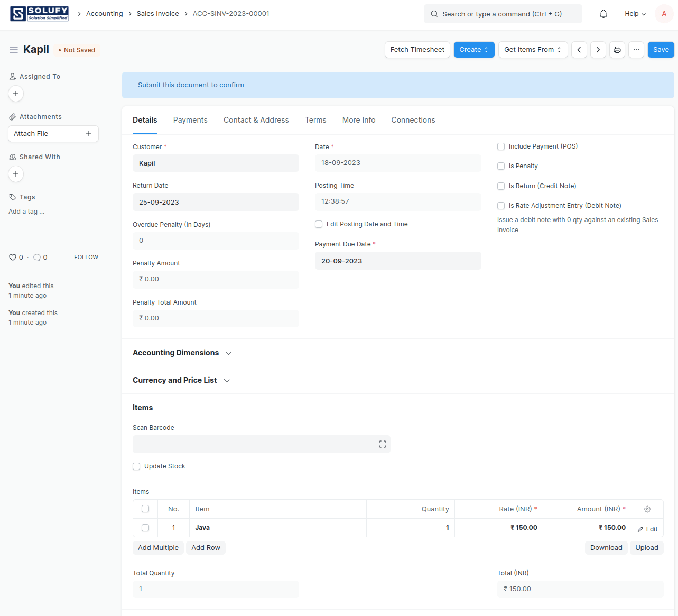
Task: Open the Create dropdown
Action: click(474, 50)
